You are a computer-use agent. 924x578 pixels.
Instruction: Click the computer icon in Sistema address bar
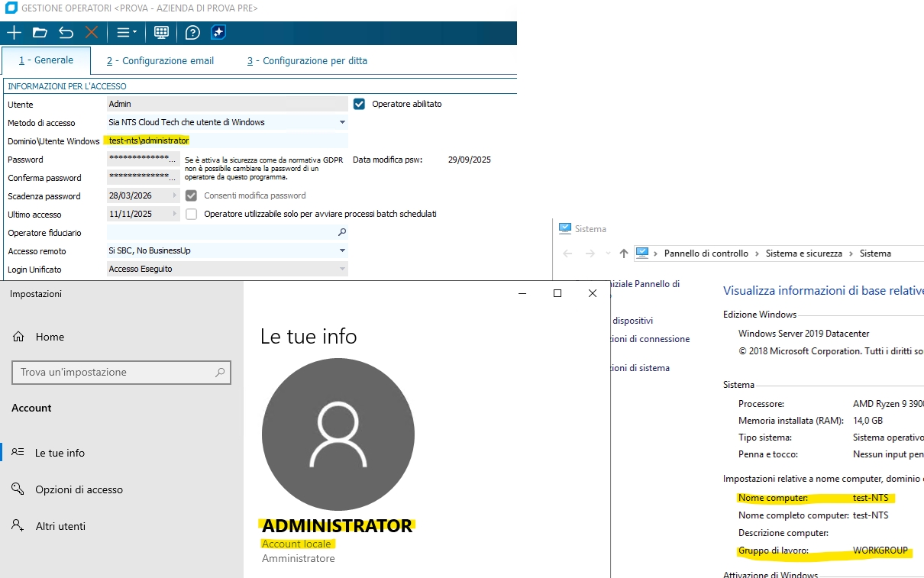(642, 253)
